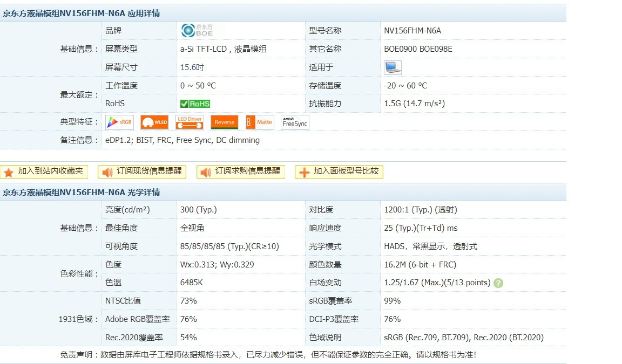Click white variation 1.25/1.67 value

437,283
